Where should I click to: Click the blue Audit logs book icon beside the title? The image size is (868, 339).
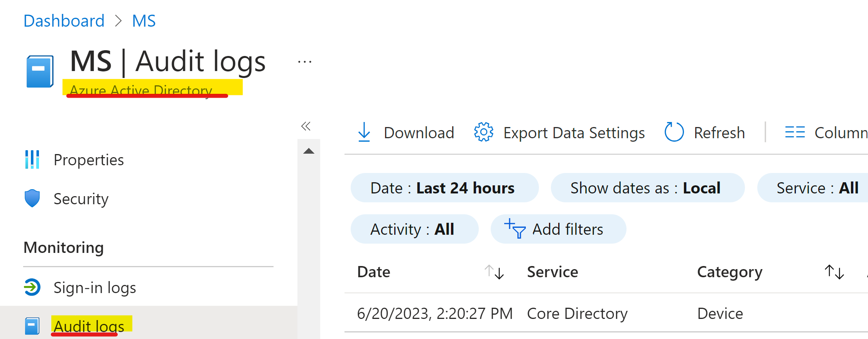coord(40,71)
